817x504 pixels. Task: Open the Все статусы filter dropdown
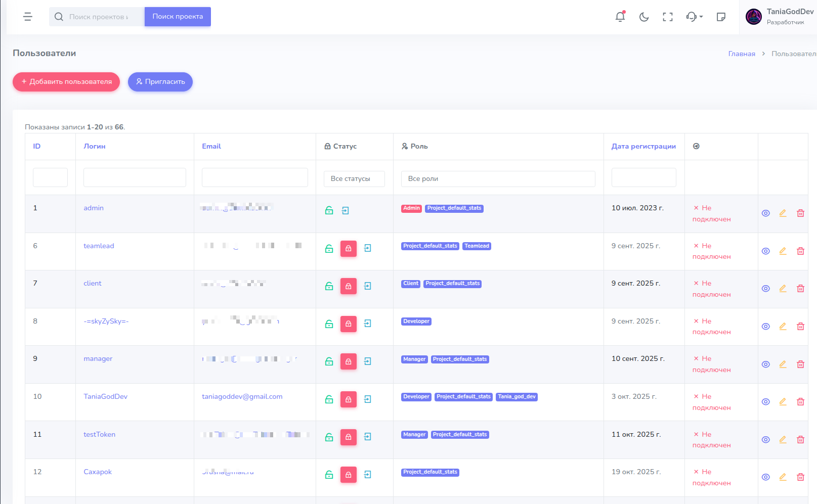(354, 179)
